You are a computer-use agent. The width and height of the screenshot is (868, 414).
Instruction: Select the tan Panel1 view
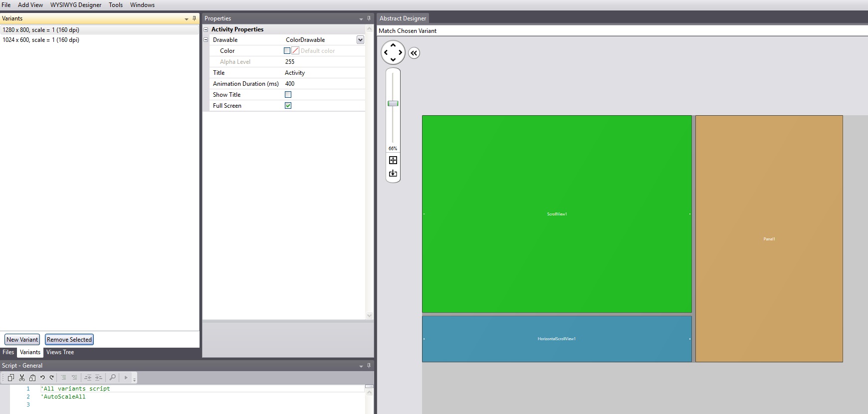coord(769,239)
